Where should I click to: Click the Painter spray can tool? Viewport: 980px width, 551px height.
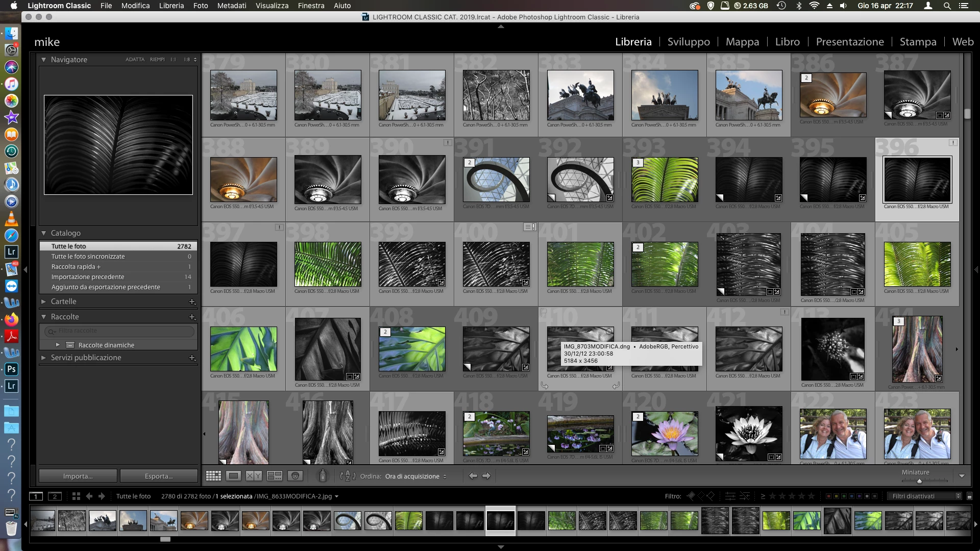(323, 476)
